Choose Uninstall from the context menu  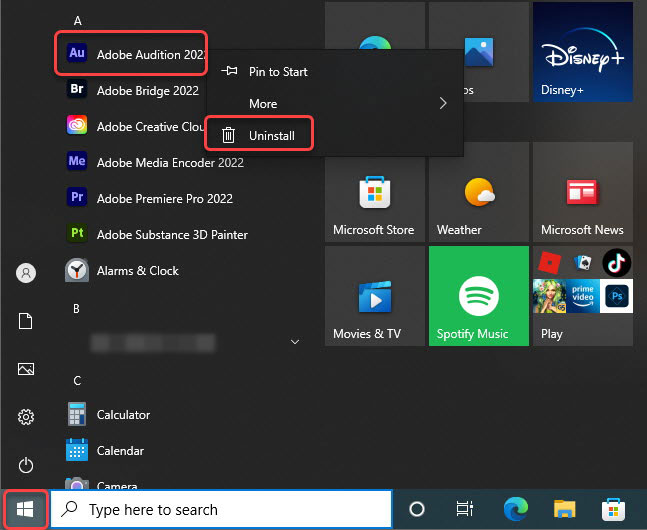tap(335, 135)
